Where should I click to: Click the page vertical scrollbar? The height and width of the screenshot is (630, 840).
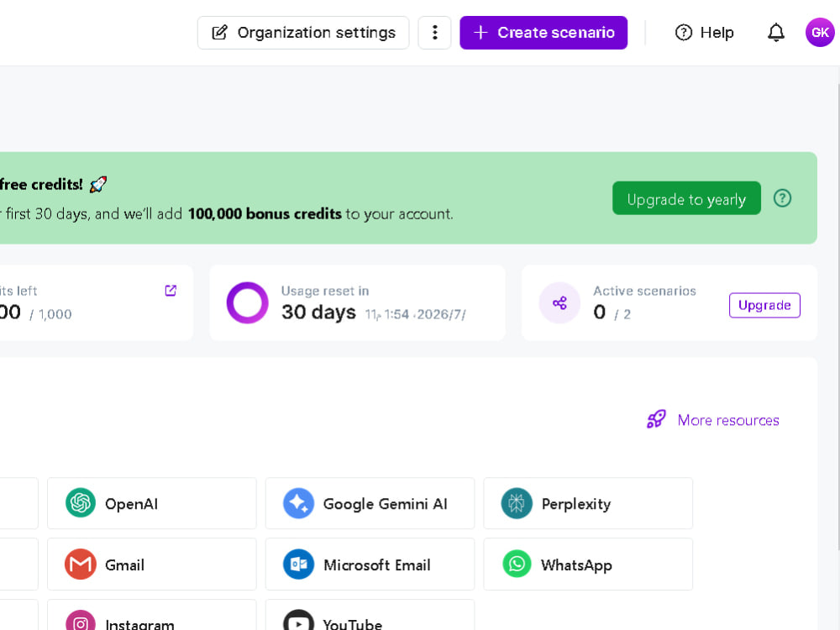[837, 316]
